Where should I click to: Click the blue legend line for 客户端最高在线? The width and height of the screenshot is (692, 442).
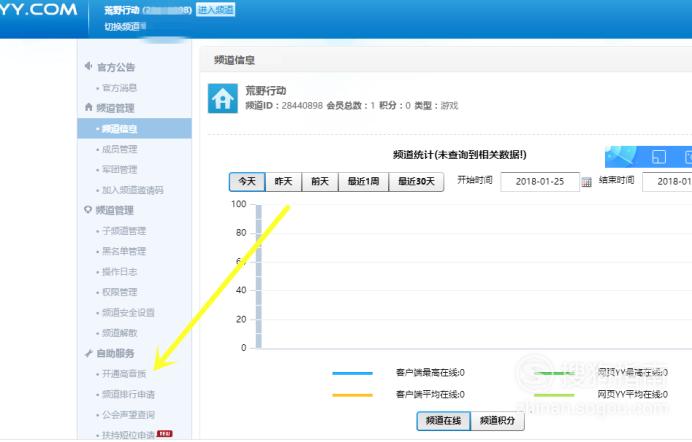coord(352,373)
